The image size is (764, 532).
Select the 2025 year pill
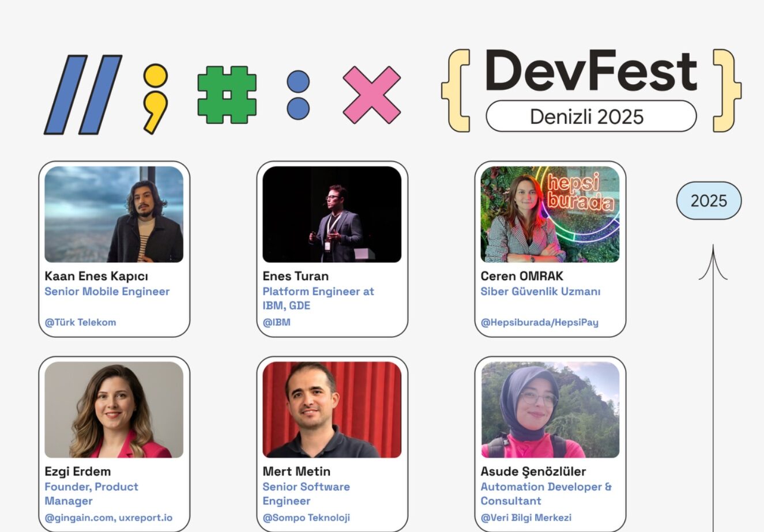tap(709, 201)
